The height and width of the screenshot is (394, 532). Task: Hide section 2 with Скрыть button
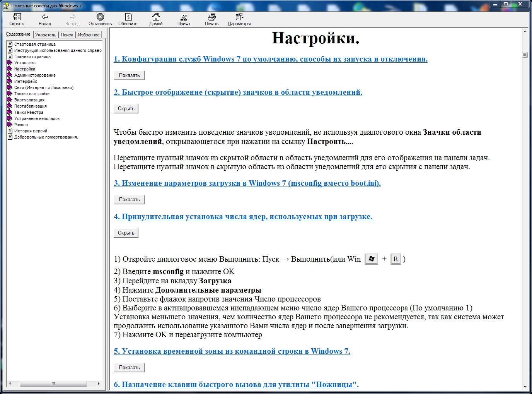pos(126,109)
